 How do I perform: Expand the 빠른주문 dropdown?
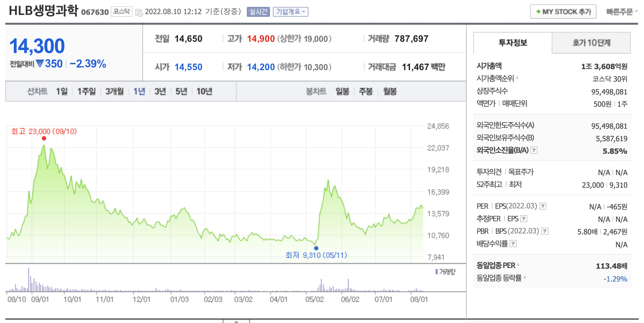pos(622,12)
